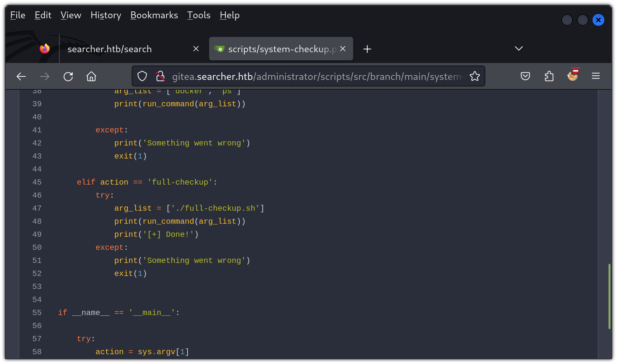The height and width of the screenshot is (364, 617).
Task: Click the green vertical page scrollbar
Action: 609,296
